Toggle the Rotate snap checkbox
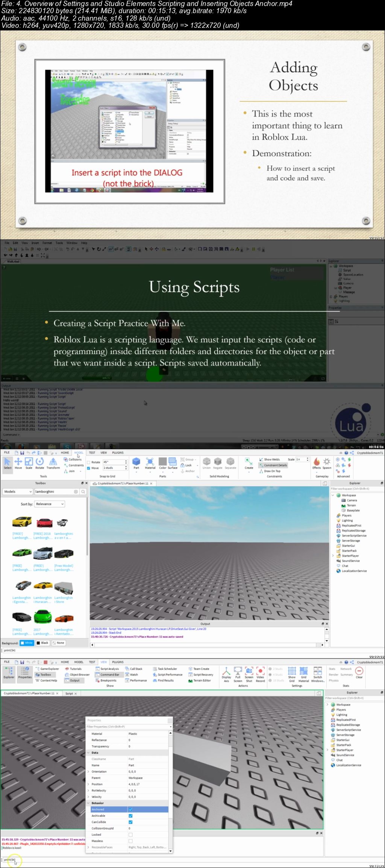The image size is (385, 868). coord(89,462)
